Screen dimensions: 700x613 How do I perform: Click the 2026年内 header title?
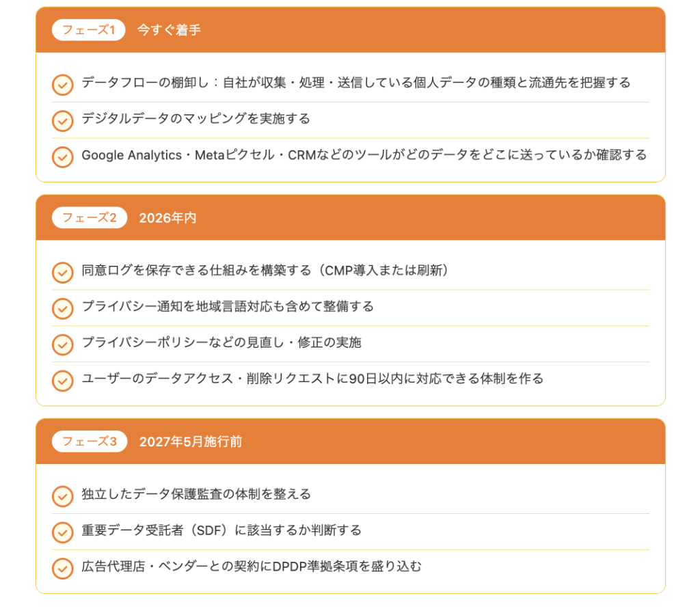point(167,218)
